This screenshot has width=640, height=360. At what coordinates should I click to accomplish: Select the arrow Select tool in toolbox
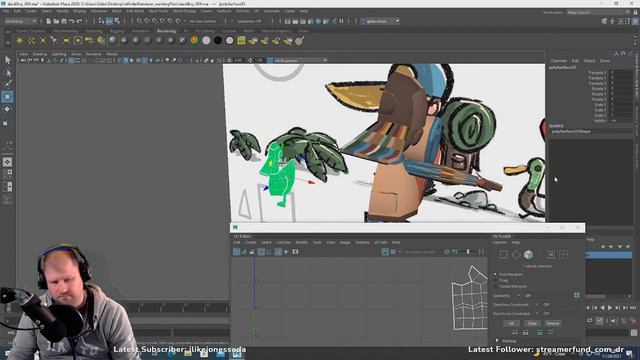[x=7, y=60]
